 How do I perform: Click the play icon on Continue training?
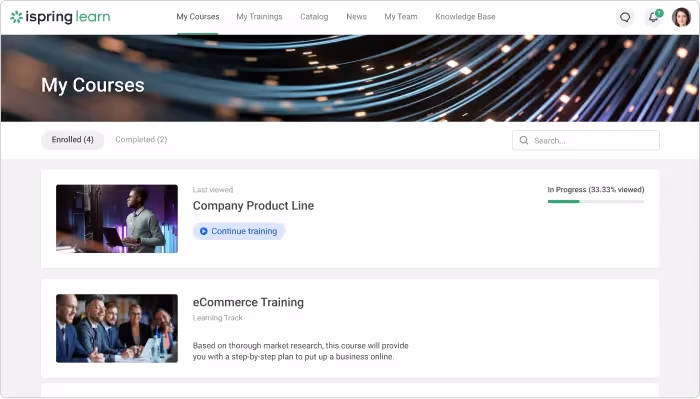tap(204, 231)
